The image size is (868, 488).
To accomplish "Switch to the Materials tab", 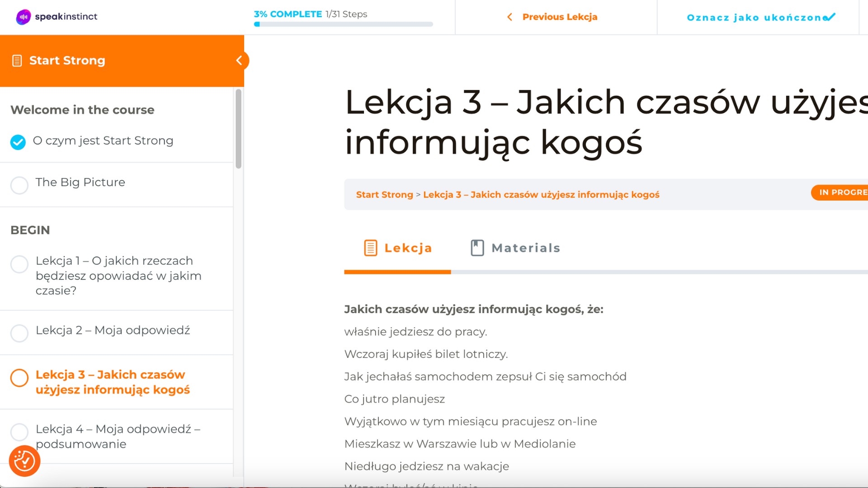I will pos(515,248).
